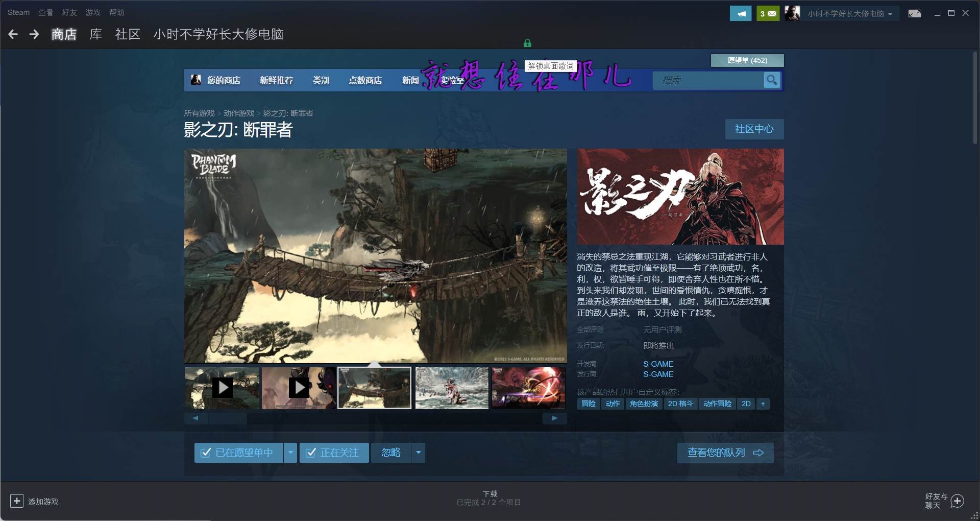The height and width of the screenshot is (521, 980).
Task: Click the 好友与聊天 label
Action: 937,501
